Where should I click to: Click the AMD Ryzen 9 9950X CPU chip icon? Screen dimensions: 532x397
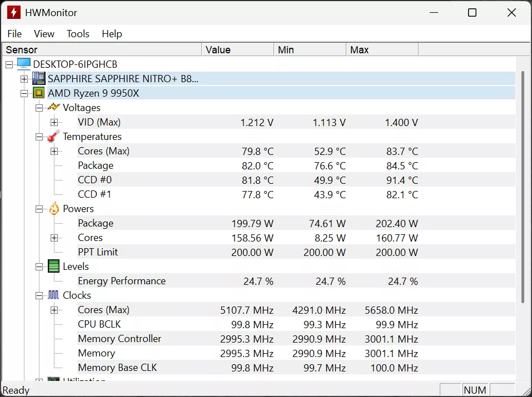point(39,93)
